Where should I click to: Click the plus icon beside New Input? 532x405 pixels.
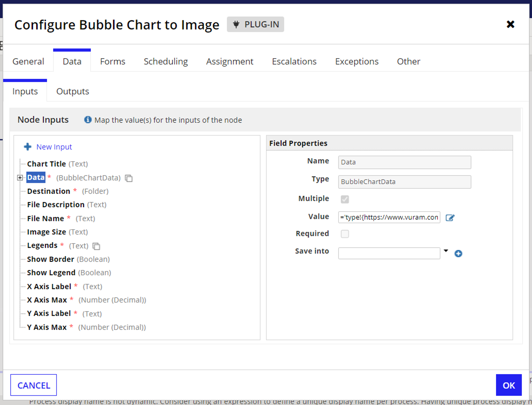click(28, 147)
